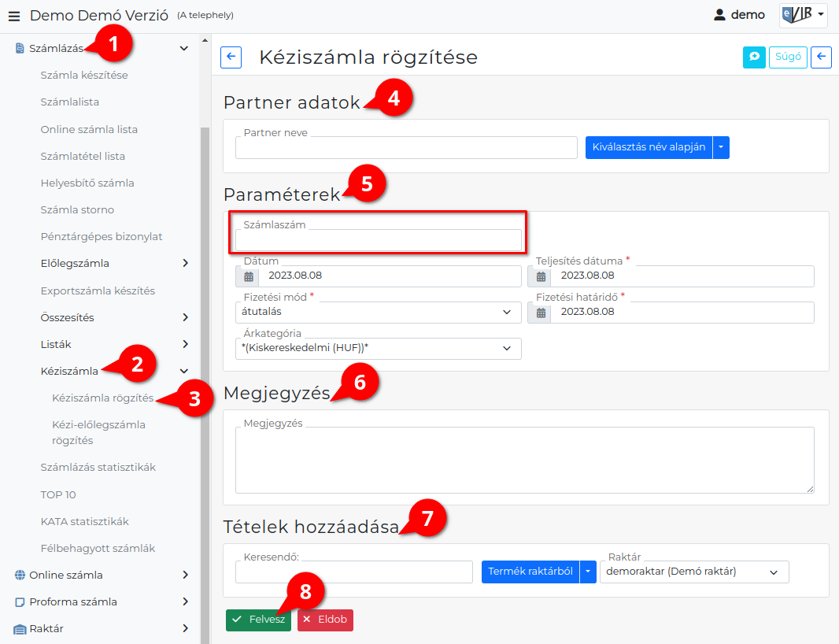The image size is (839, 644).
Task: Click the demo username text
Action: click(748, 15)
